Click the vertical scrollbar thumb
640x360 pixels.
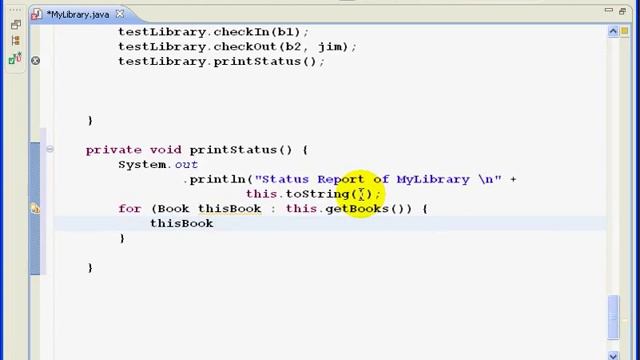tap(613, 317)
